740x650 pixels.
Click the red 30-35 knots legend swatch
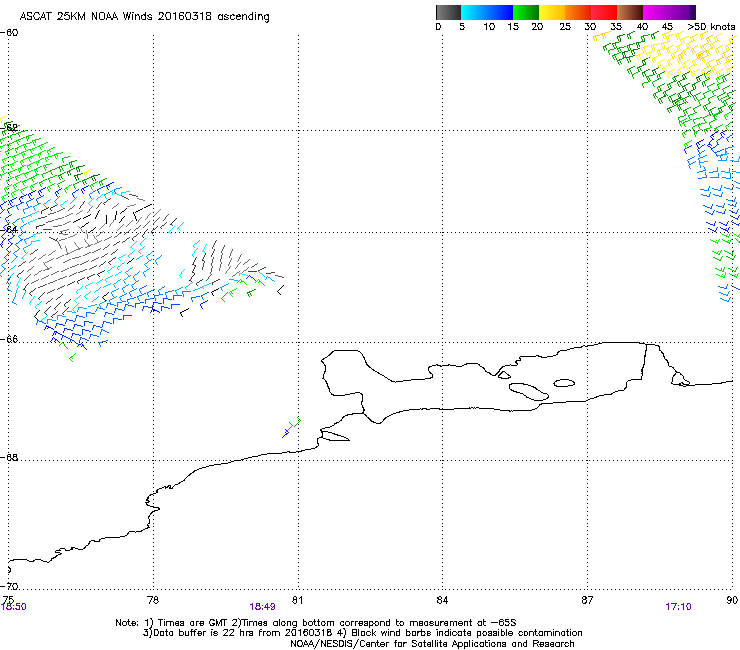tap(604, 12)
